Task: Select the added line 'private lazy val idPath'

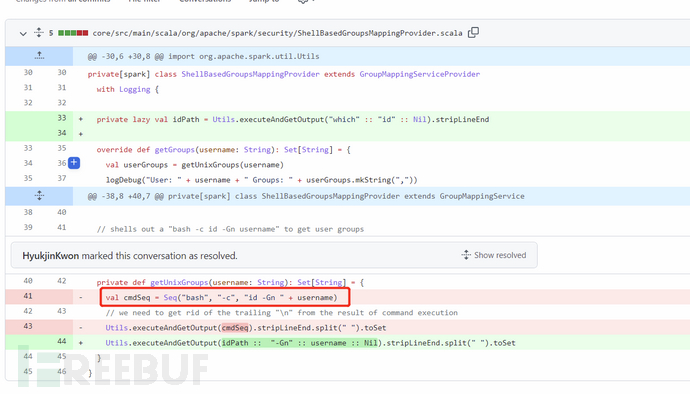Action: pyautogui.click(x=293, y=119)
